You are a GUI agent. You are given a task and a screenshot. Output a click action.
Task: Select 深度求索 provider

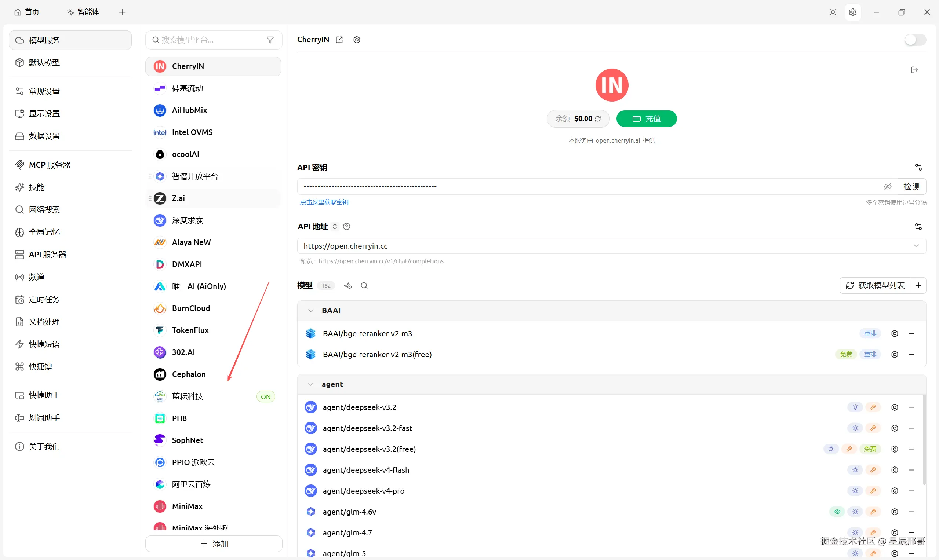[x=213, y=220]
